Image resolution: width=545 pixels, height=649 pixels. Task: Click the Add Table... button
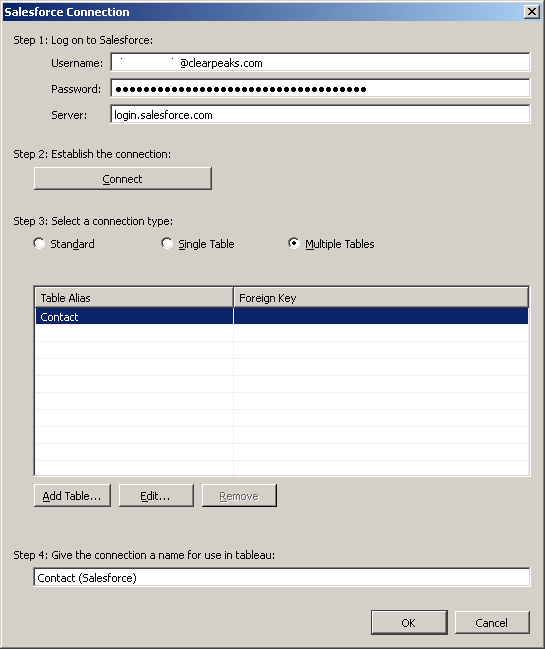pyautogui.click(x=72, y=495)
